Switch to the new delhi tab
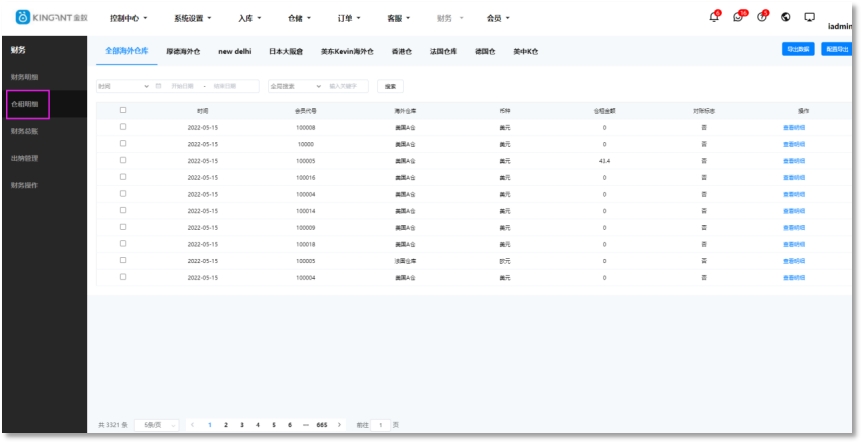The image size is (862, 443). [x=233, y=50]
